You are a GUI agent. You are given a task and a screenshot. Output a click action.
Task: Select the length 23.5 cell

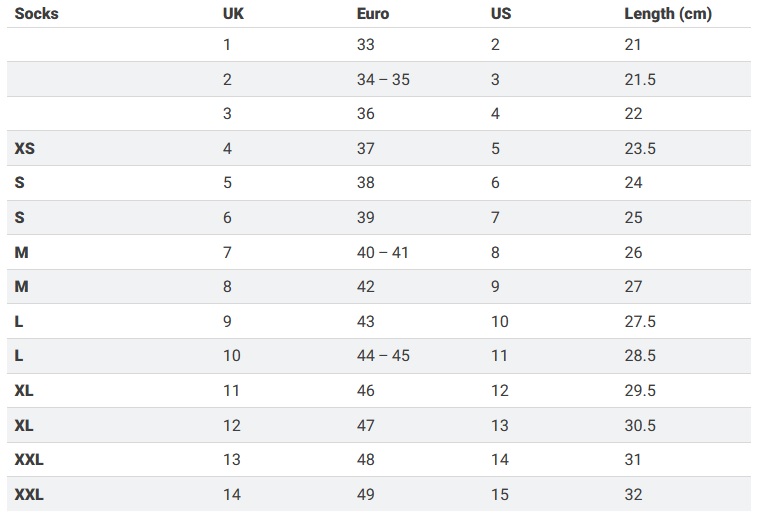[639, 148]
